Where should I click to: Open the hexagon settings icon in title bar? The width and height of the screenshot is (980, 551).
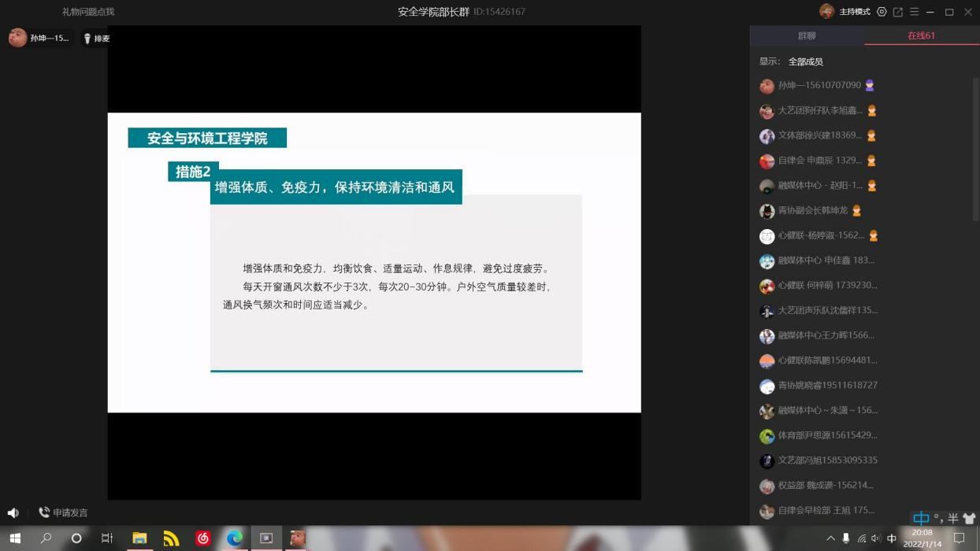click(x=882, y=12)
